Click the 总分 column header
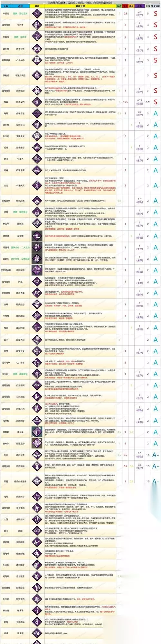Image resolution: width=161 pixels, height=644 pixels. pyautogui.click(x=148, y=6)
